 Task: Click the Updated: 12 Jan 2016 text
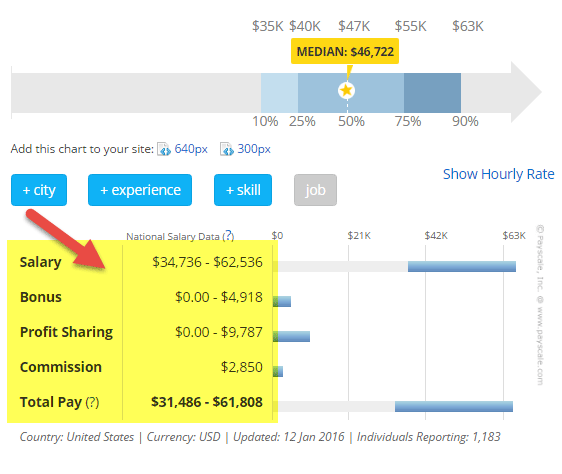[289, 437]
